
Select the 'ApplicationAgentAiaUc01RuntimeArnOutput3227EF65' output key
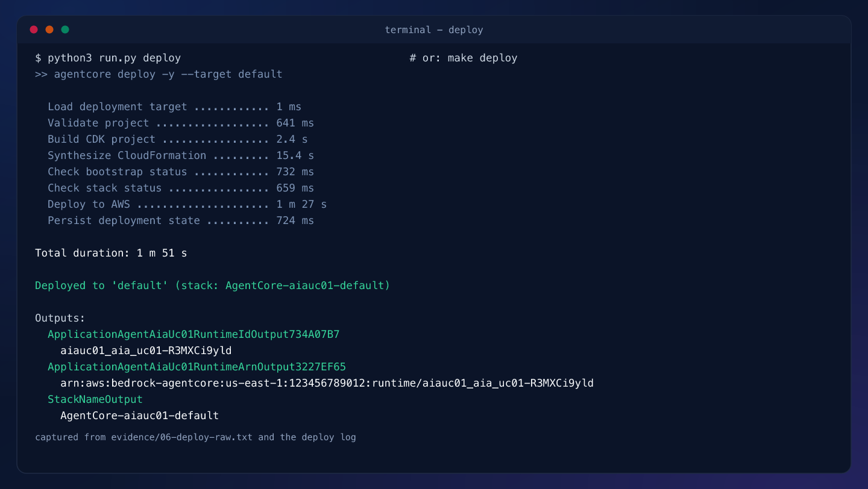[197, 367]
